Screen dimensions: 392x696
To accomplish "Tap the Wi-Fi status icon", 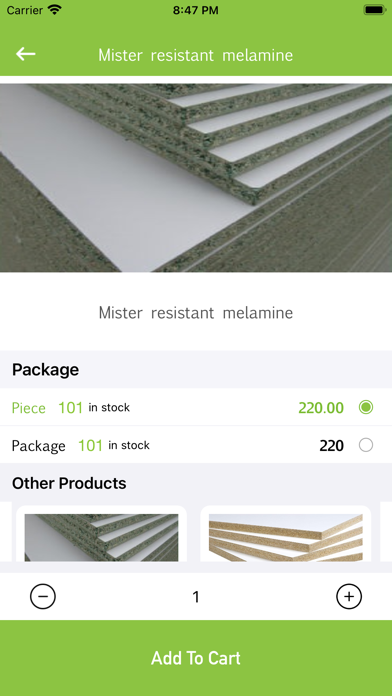I will 55,10.
